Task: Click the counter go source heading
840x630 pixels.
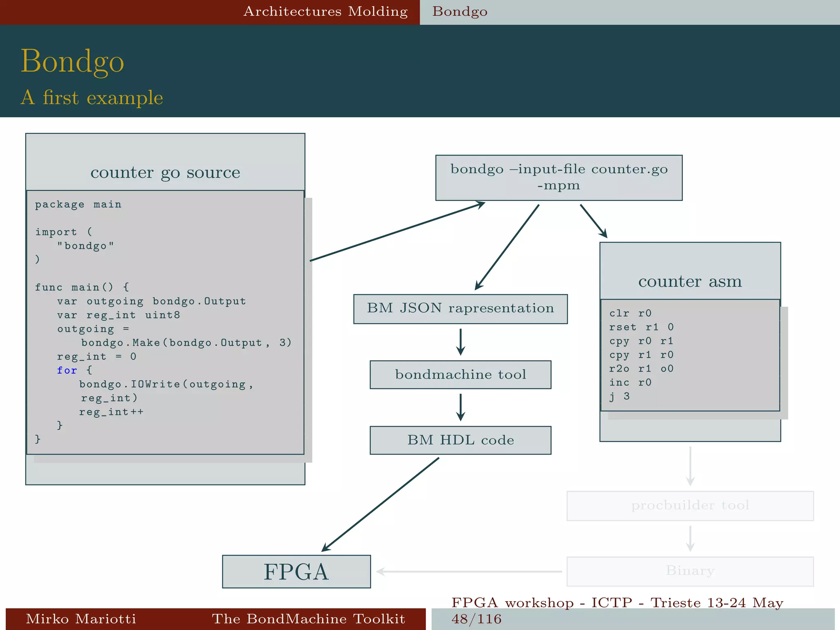Action: (x=165, y=172)
